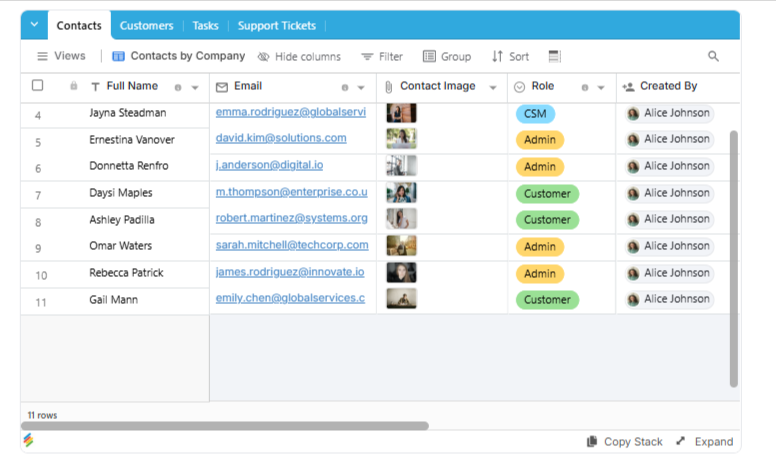
Task: Click the Stackby logo icon
Action: [x=29, y=440]
